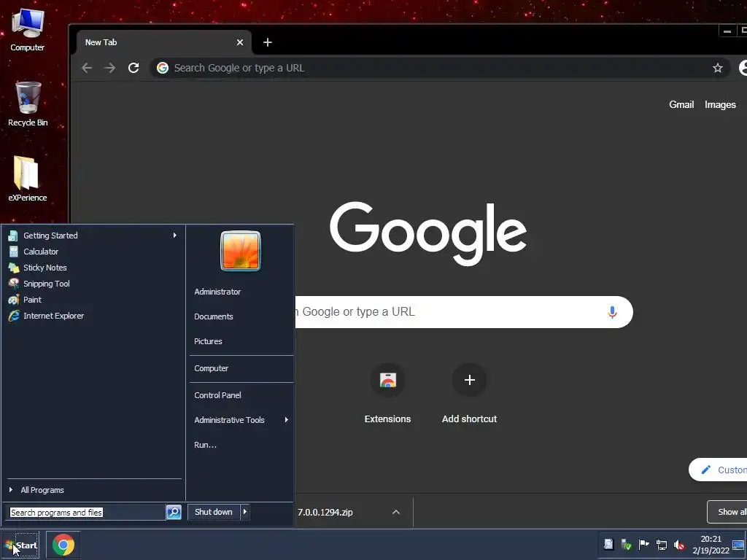Close the New Tab tab
Screen dimensions: 747x560
pos(240,42)
